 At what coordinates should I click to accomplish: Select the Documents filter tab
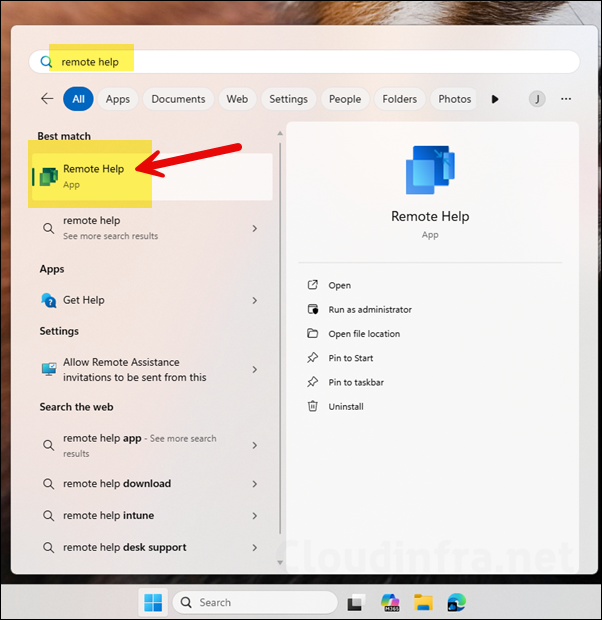[x=178, y=99]
